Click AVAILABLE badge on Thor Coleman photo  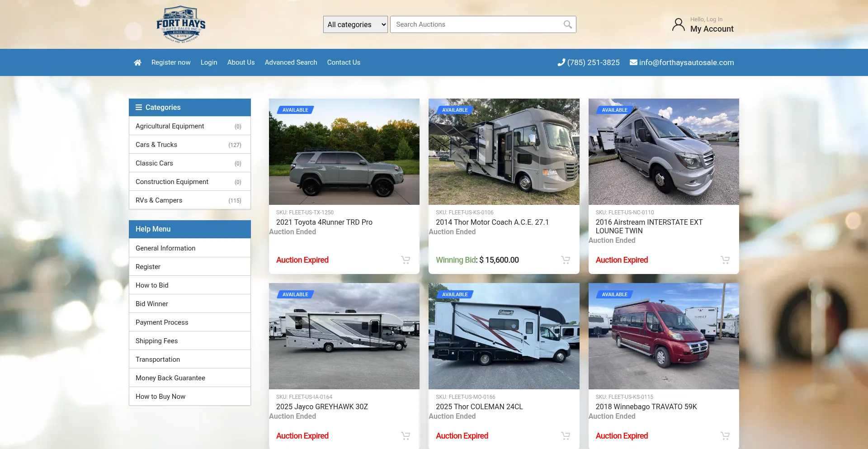[x=455, y=294]
